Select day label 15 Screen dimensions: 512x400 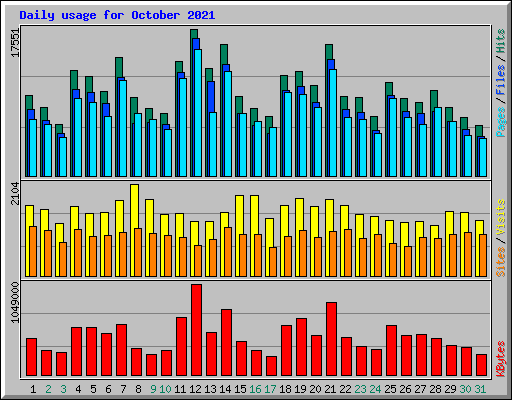point(240,389)
